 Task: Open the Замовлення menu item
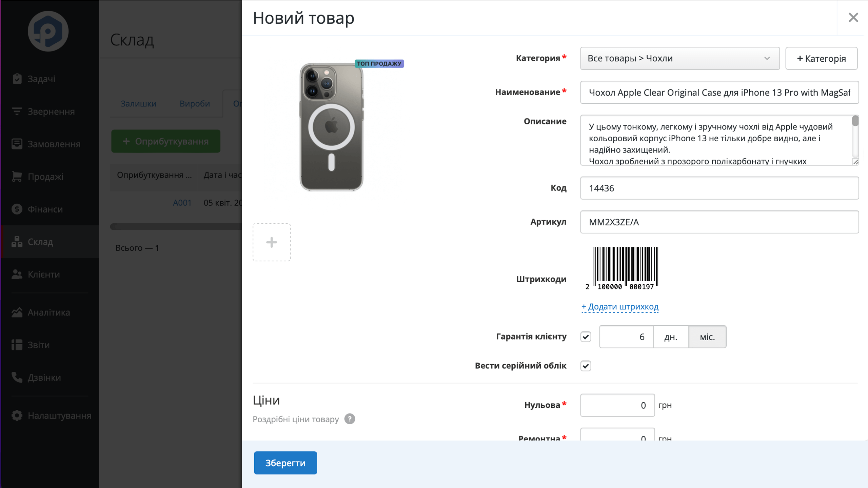pos(50,144)
